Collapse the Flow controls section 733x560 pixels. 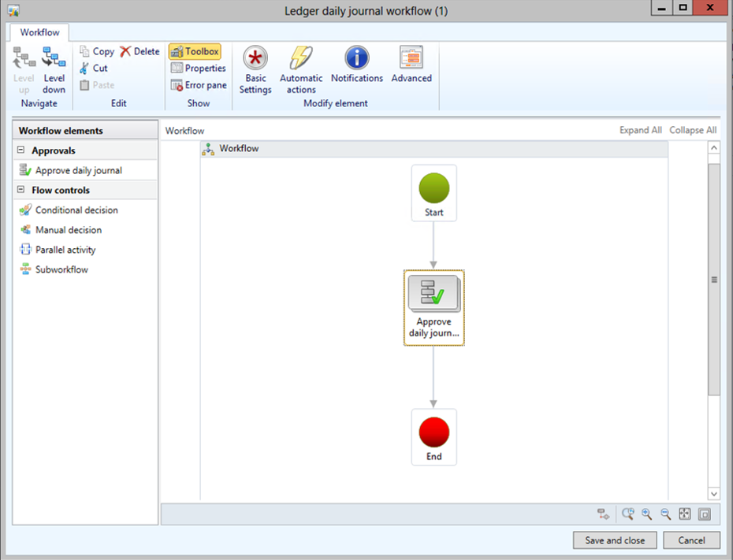[x=20, y=190]
